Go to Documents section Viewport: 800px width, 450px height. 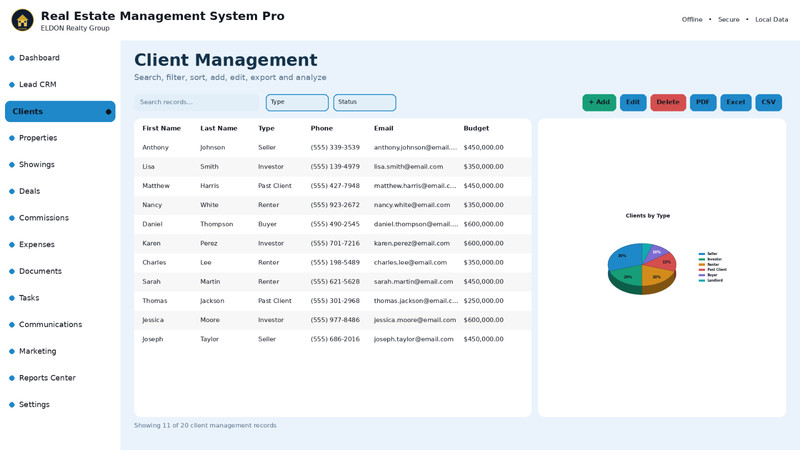[40, 271]
